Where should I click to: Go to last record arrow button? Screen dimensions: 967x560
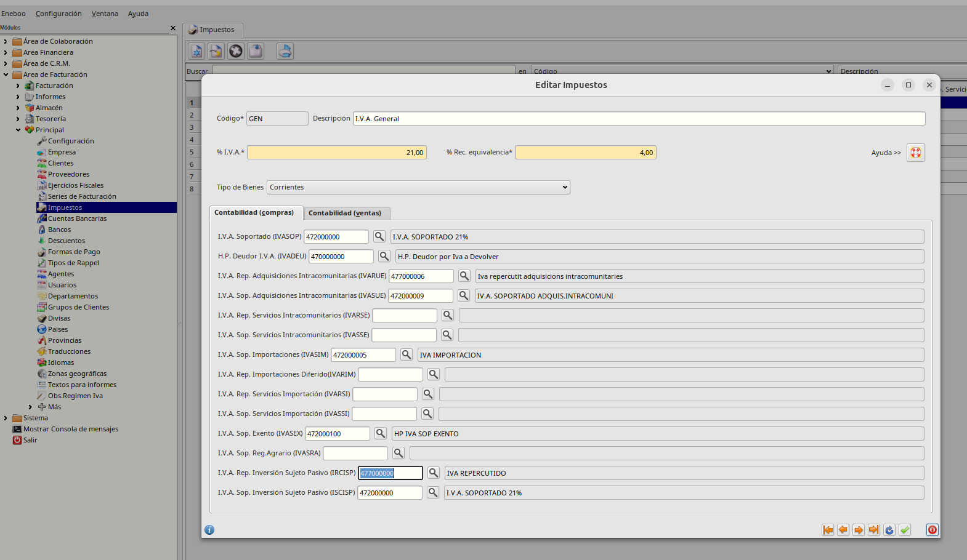[x=874, y=530]
